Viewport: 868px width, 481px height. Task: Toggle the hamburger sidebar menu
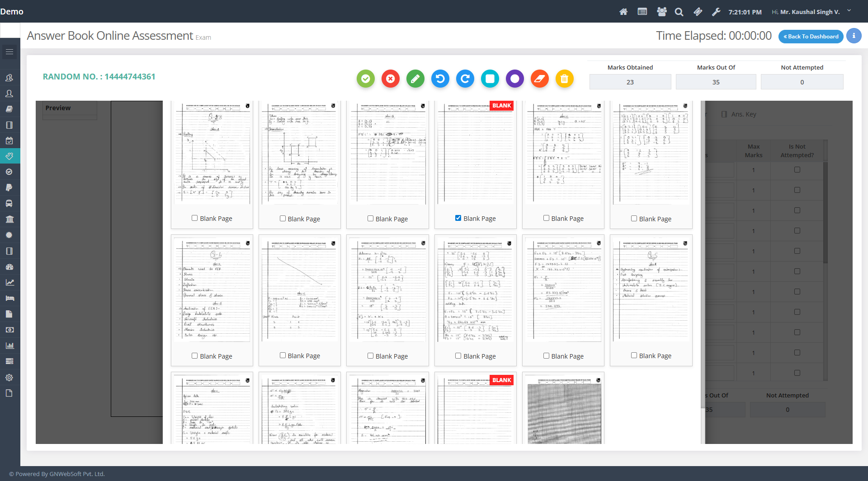(x=9, y=52)
